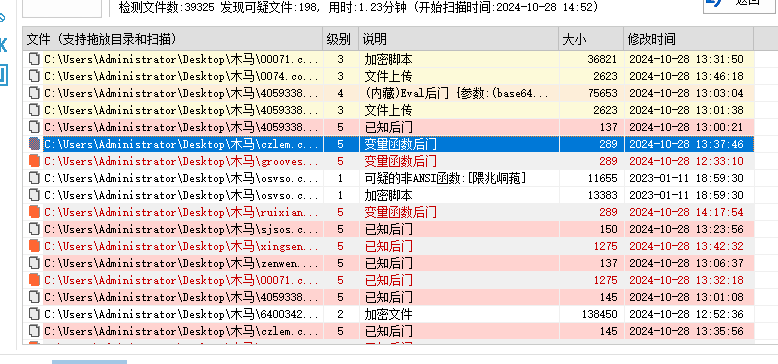Click file icon of the sjsos row
This screenshot has height=364, width=778.
tap(34, 229)
